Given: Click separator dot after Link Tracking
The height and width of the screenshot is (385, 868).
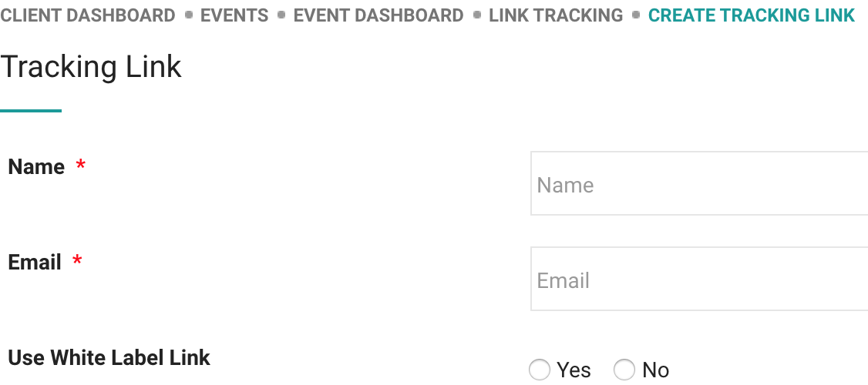Looking at the screenshot, I should click(x=636, y=15).
